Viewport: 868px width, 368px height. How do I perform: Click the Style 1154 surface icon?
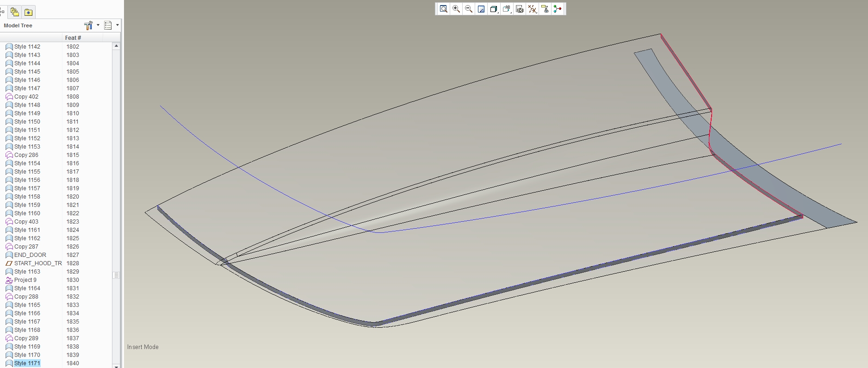[x=9, y=163]
